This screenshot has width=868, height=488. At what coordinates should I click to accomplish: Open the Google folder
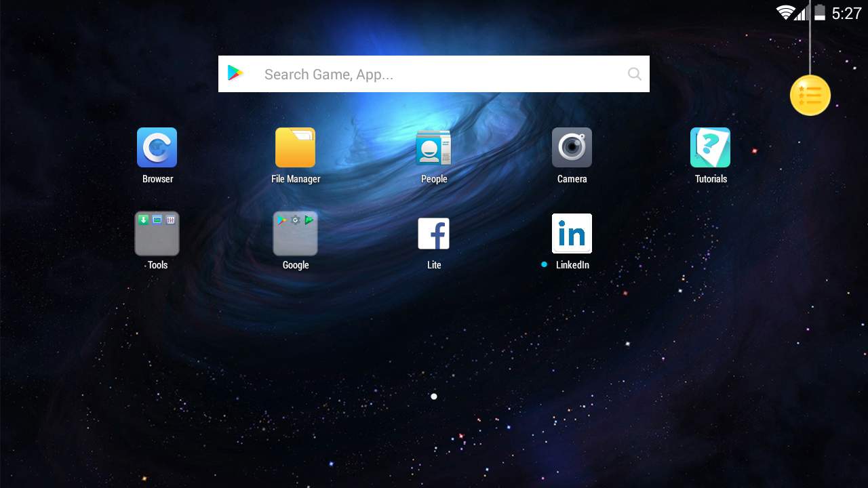(x=296, y=233)
